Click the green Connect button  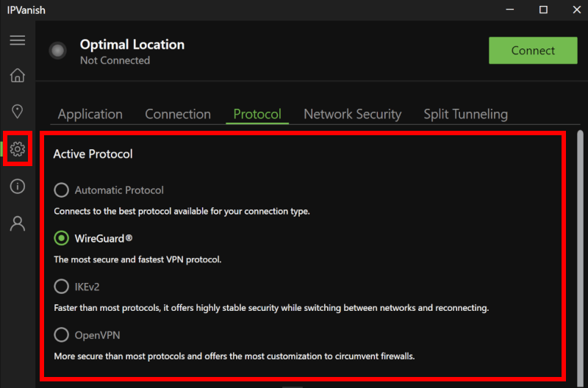[533, 50]
